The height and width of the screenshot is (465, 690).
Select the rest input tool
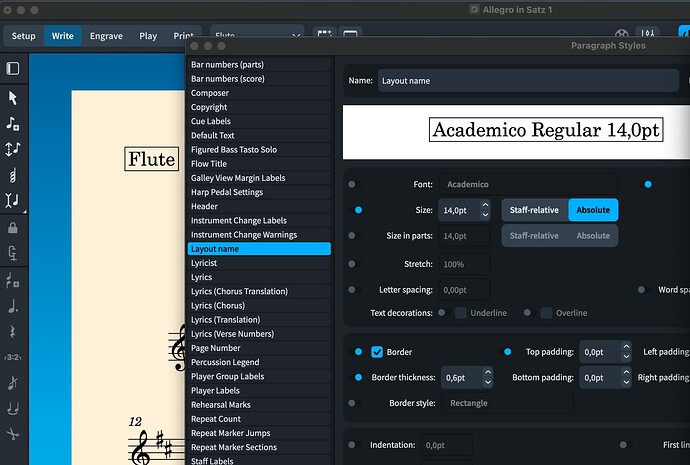pos(13,331)
